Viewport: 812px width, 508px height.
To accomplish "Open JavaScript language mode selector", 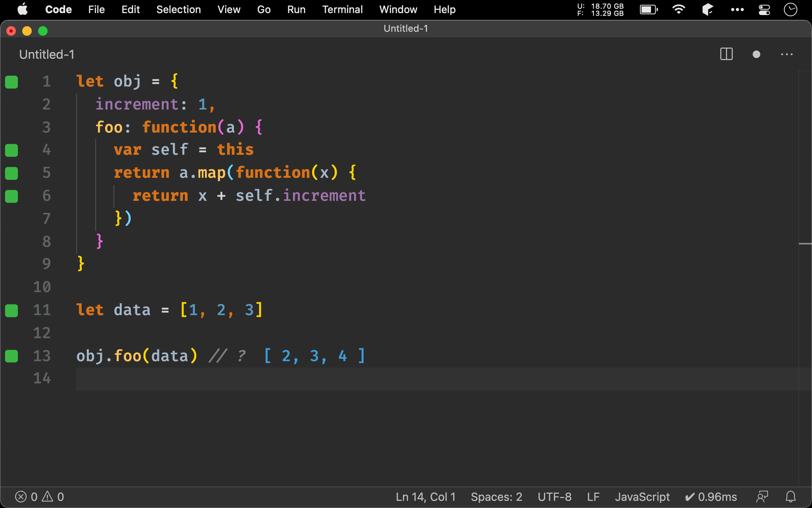I will 642,496.
